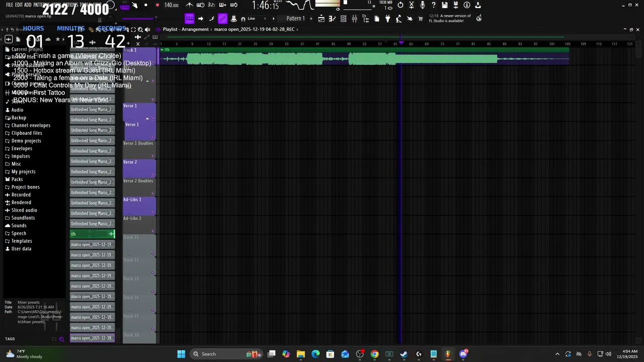Viewport: 644px width, 362px height.
Task: Mute the Verse 1 Doubles track dot
Action: pyautogui.click(x=153, y=156)
